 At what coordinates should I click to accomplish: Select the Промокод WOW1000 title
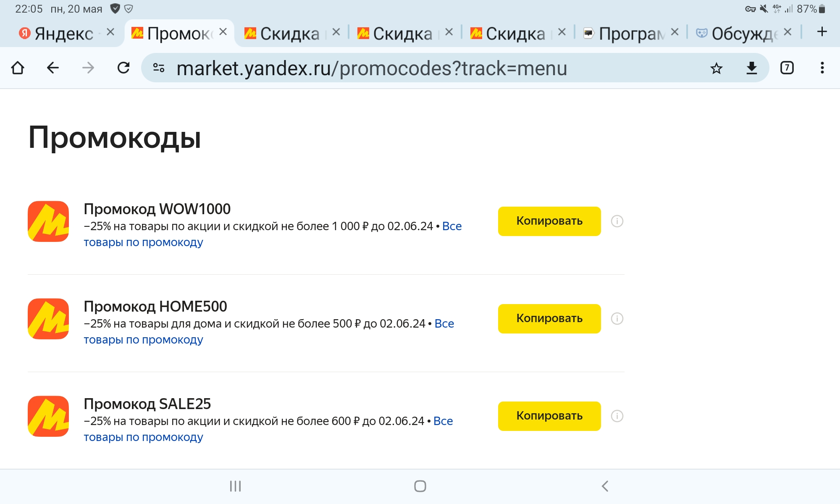click(x=157, y=209)
